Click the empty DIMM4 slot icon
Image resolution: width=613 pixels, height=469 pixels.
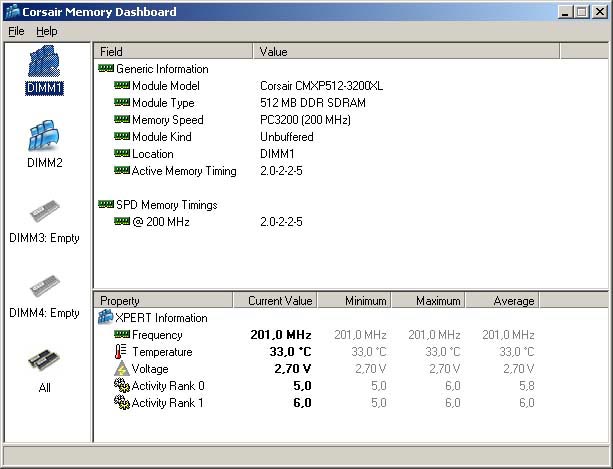[45, 288]
